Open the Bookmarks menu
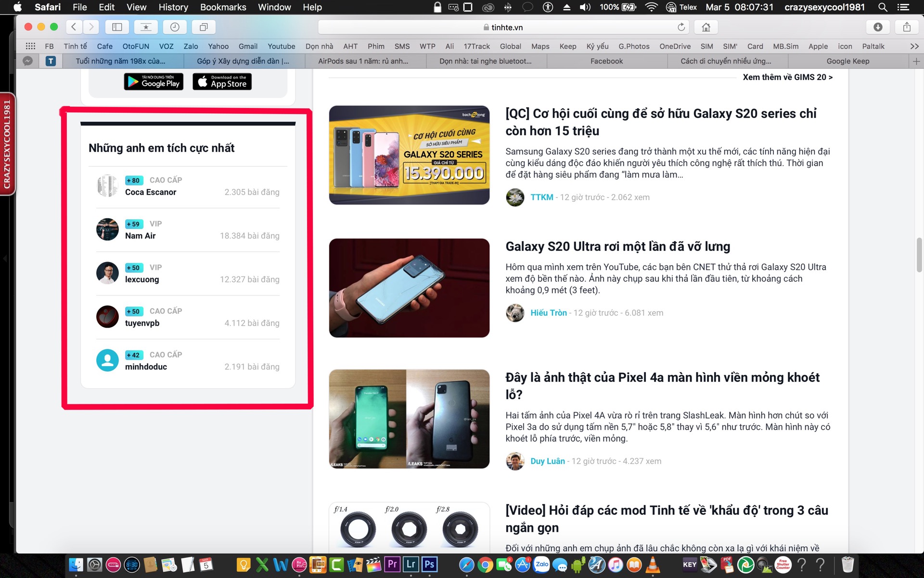The height and width of the screenshot is (578, 924). [x=223, y=7]
